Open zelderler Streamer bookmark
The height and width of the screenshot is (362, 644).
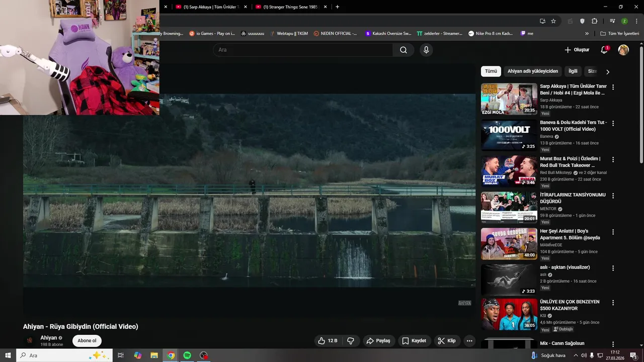click(439, 33)
